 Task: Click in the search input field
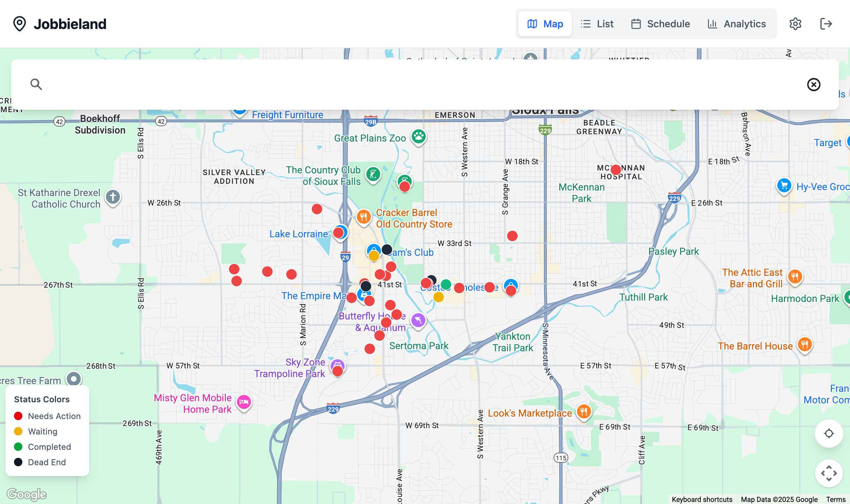419,85
